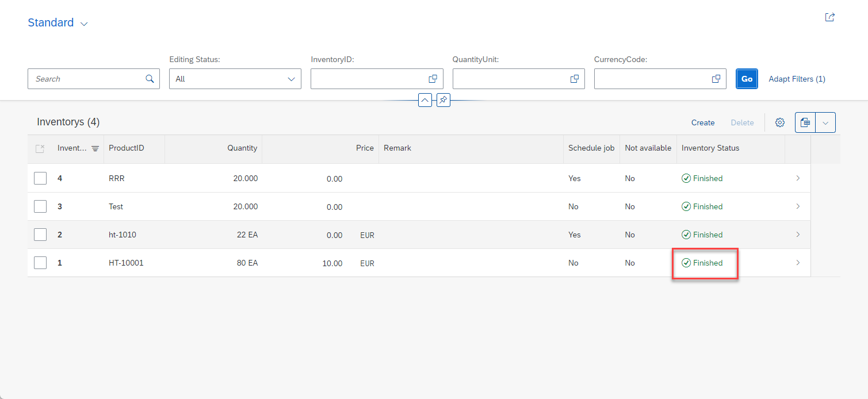Click Finished status in HT-10001 row
Image resolution: width=868 pixels, height=399 pixels.
click(702, 263)
